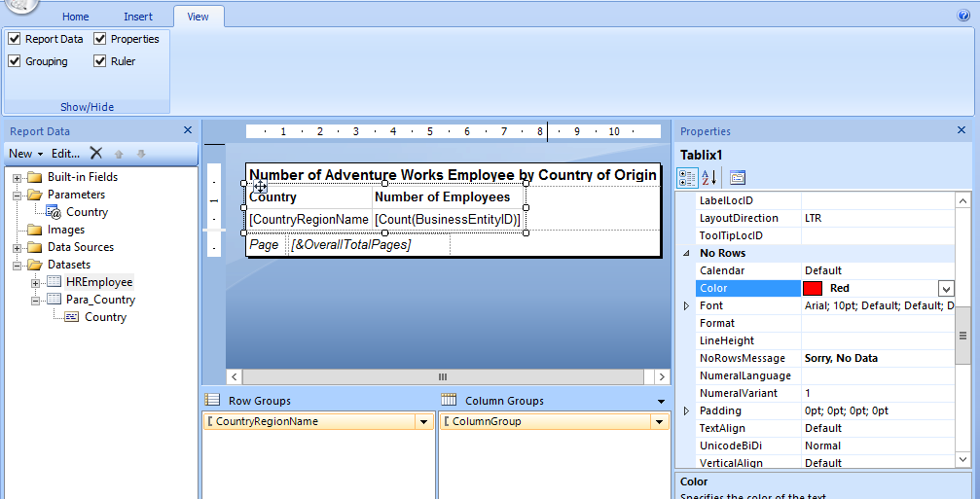980x499 pixels.
Task: Click the Format property value field
Action: [x=878, y=324]
